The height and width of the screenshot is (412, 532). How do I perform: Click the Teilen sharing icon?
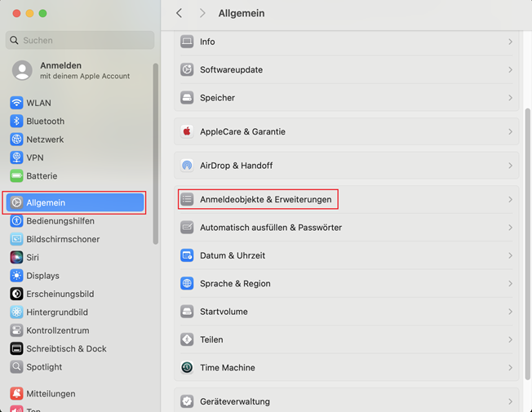[x=187, y=339]
